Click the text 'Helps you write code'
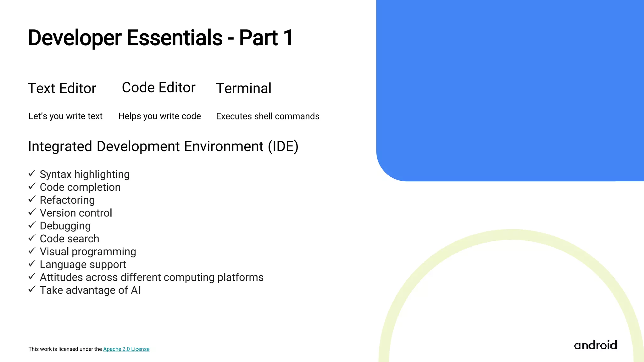This screenshot has height=362, width=644. [x=159, y=116]
